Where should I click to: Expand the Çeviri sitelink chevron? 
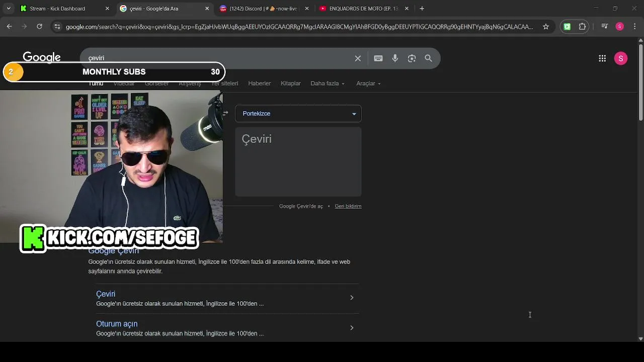click(x=352, y=298)
